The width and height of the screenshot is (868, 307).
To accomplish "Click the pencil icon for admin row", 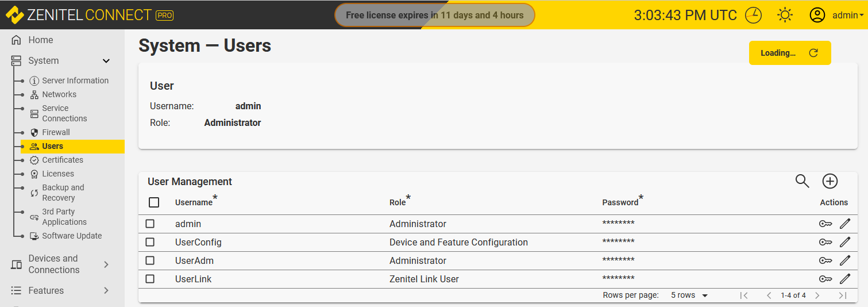I will tap(844, 224).
